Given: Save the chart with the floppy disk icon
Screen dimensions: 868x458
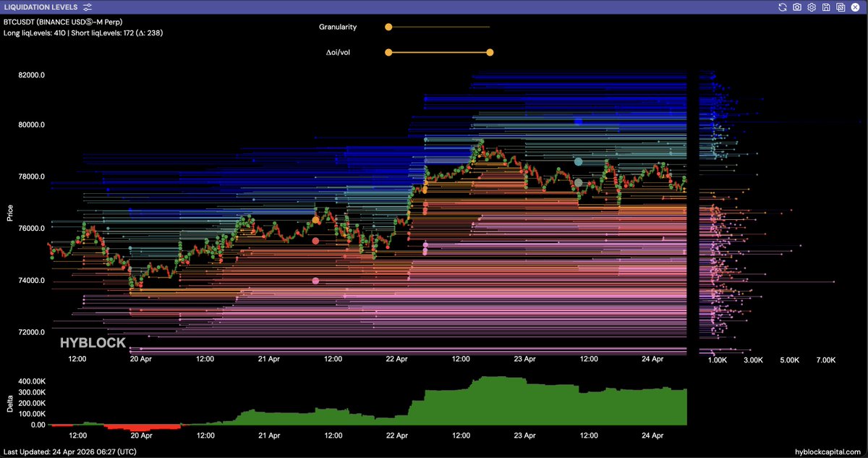Looking at the screenshot, I should (x=826, y=7).
